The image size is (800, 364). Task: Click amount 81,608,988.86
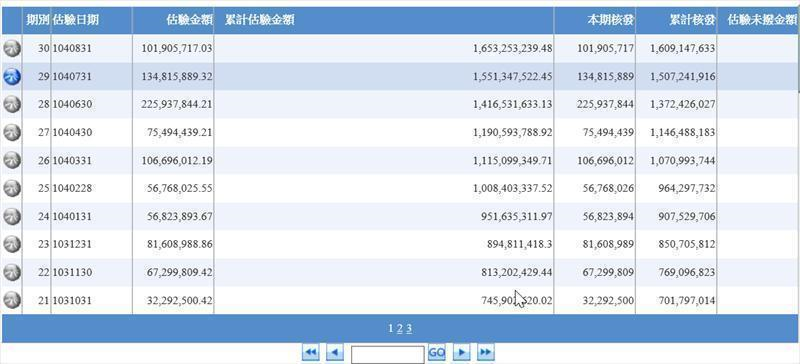[180, 245]
